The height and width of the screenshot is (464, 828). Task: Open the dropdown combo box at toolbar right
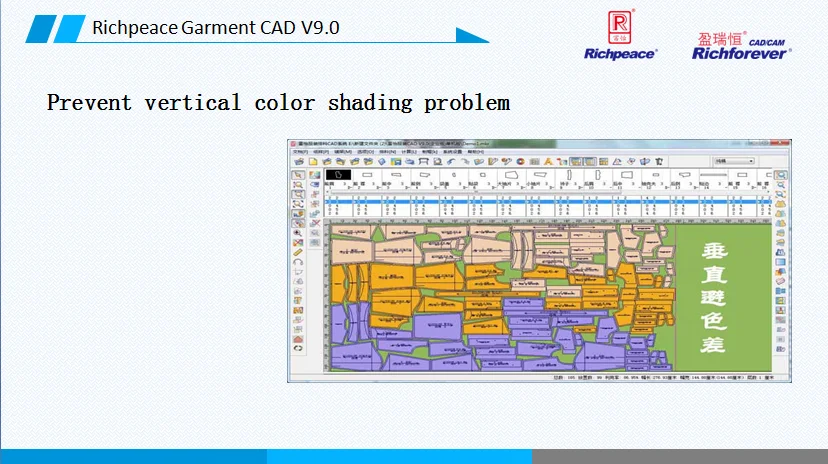click(734, 161)
